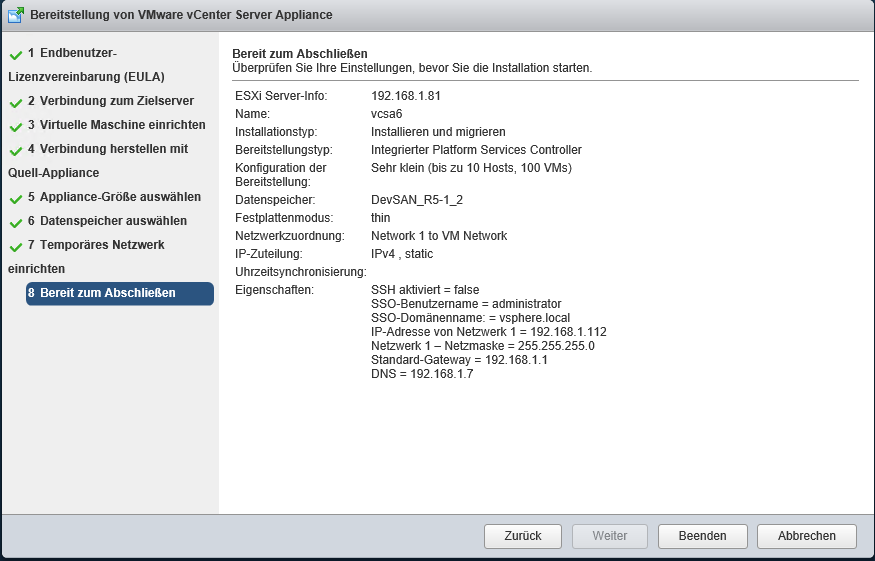Image resolution: width=875 pixels, height=561 pixels.
Task: Click green checkmark beside Appliance-Größe auswählen
Action: [x=16, y=199]
